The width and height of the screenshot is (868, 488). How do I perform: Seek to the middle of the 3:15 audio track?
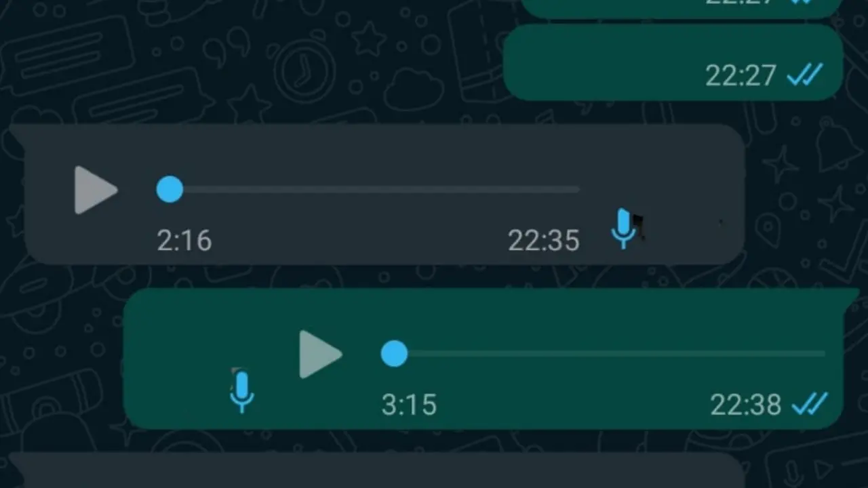[x=610, y=354]
